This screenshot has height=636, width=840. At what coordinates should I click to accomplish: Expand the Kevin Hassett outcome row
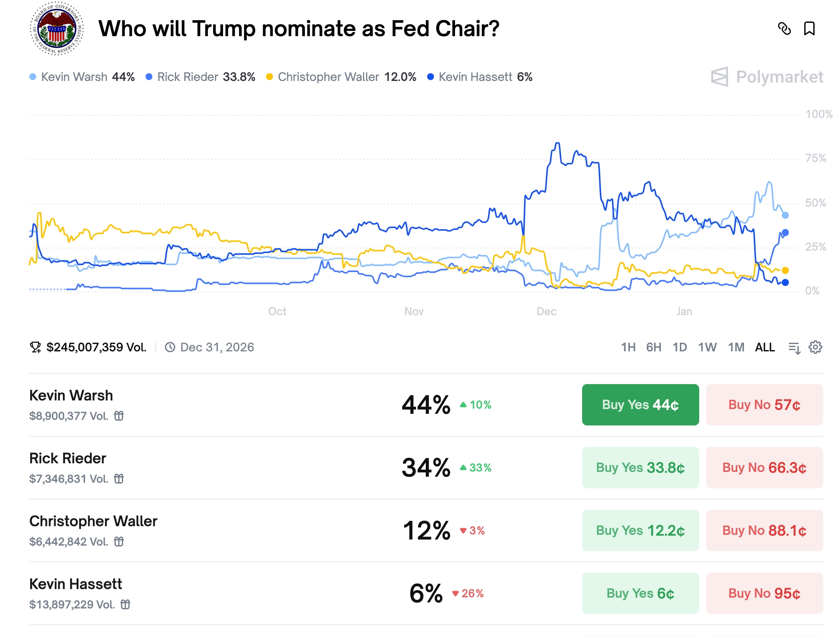[x=75, y=584]
